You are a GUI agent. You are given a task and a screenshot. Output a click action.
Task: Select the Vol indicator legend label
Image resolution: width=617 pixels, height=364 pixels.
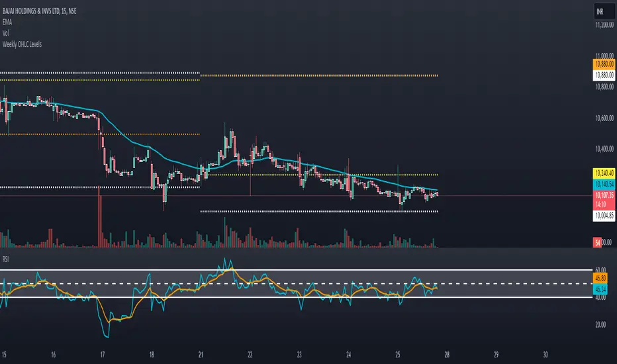point(5,33)
